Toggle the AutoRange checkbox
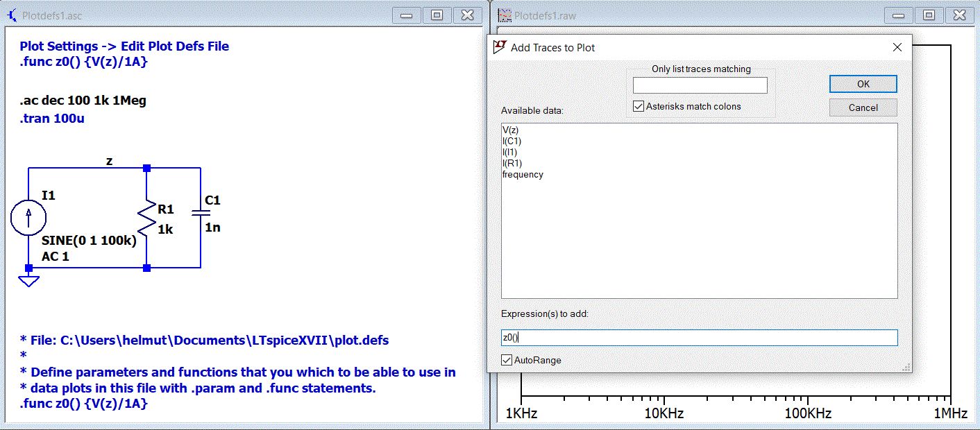 507,360
